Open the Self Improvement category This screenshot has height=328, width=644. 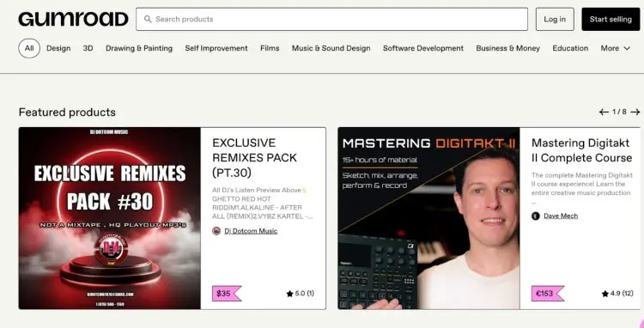click(216, 48)
